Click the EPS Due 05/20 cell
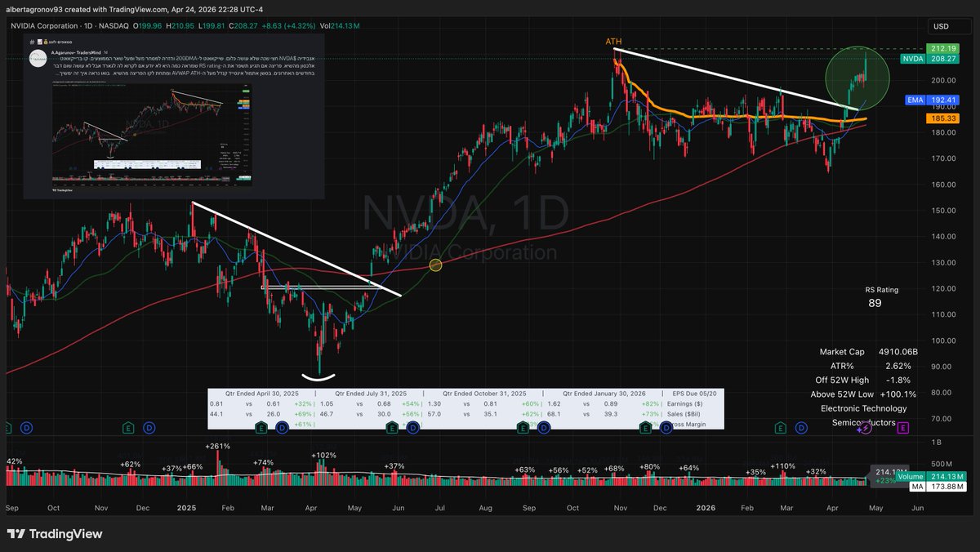 pyautogui.click(x=693, y=392)
